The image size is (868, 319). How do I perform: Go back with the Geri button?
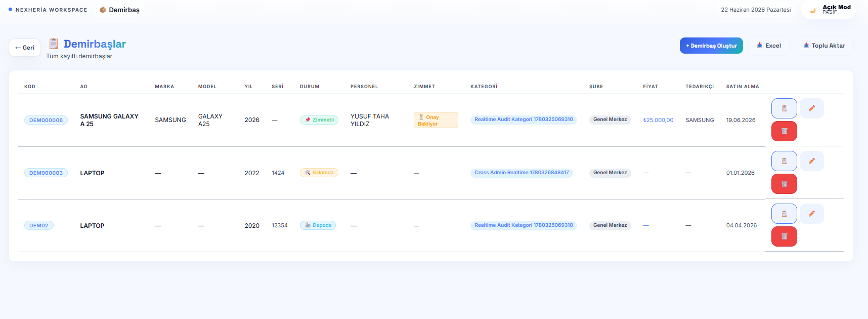click(x=25, y=48)
